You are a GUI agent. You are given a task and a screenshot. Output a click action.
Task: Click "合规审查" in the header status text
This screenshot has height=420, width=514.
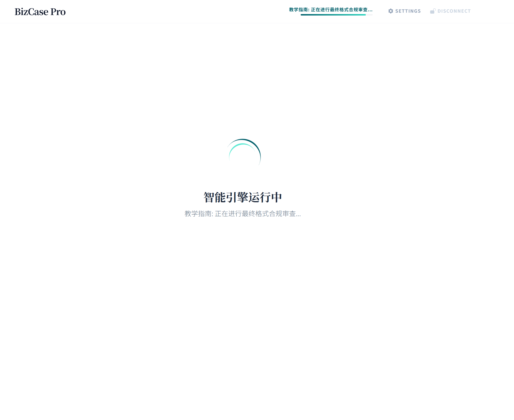(358, 10)
